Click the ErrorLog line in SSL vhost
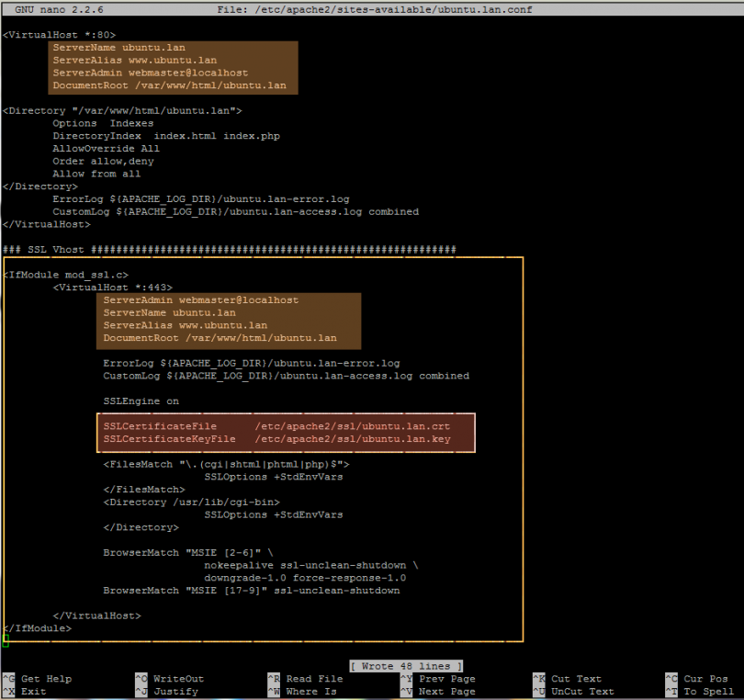 (252, 363)
